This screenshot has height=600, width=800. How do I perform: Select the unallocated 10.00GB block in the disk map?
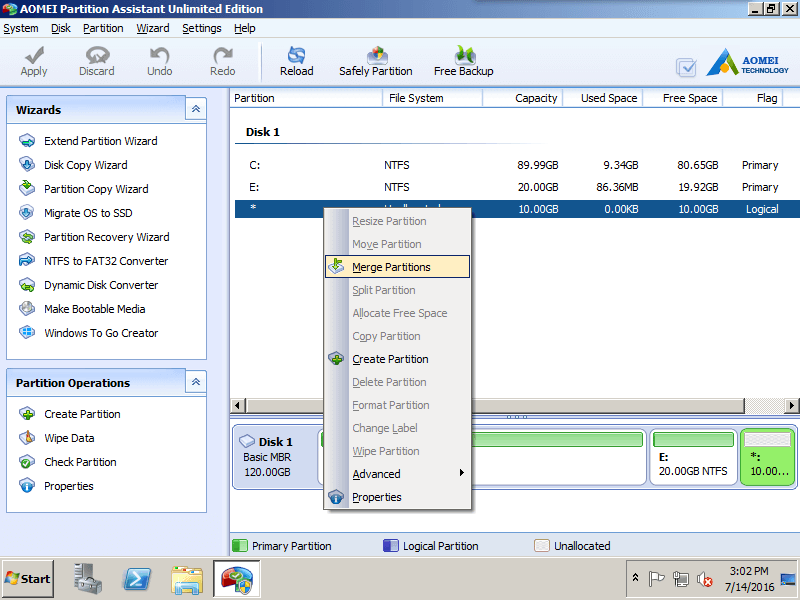point(767,457)
